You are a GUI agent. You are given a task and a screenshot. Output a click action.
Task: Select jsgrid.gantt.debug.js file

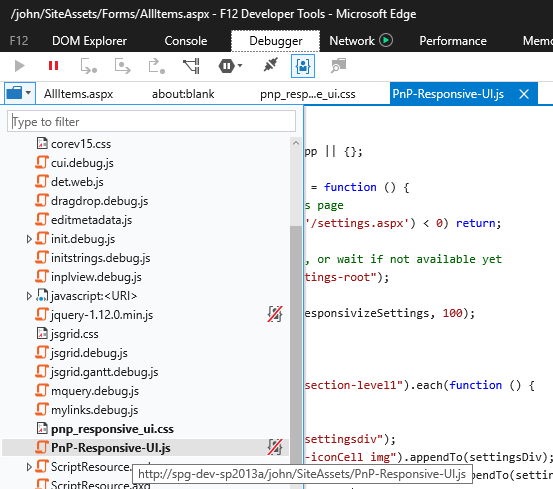coord(104,372)
